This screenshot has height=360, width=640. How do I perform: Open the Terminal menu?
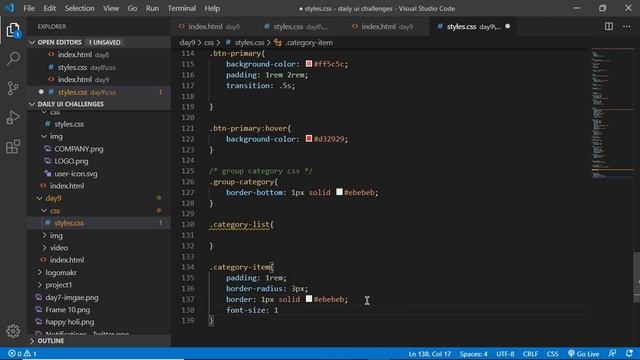click(182, 8)
